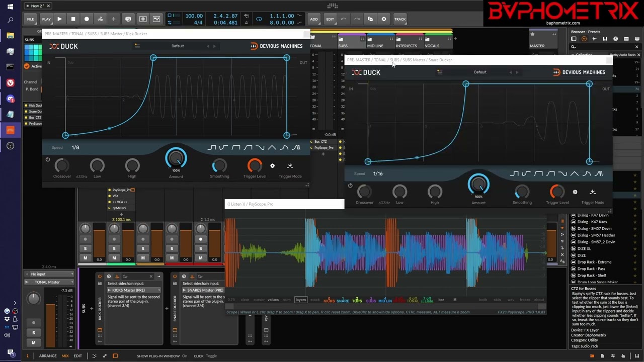Viewport: 644px width, 362px height.
Task: Switch to bottom bar EDIT view
Action: point(77,356)
